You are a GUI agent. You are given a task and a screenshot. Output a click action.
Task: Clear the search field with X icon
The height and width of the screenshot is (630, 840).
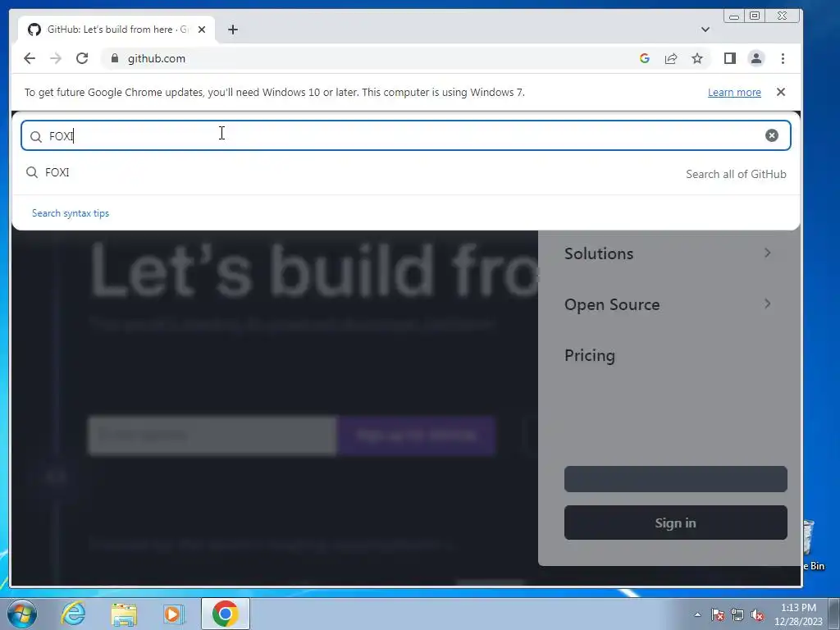click(x=771, y=135)
